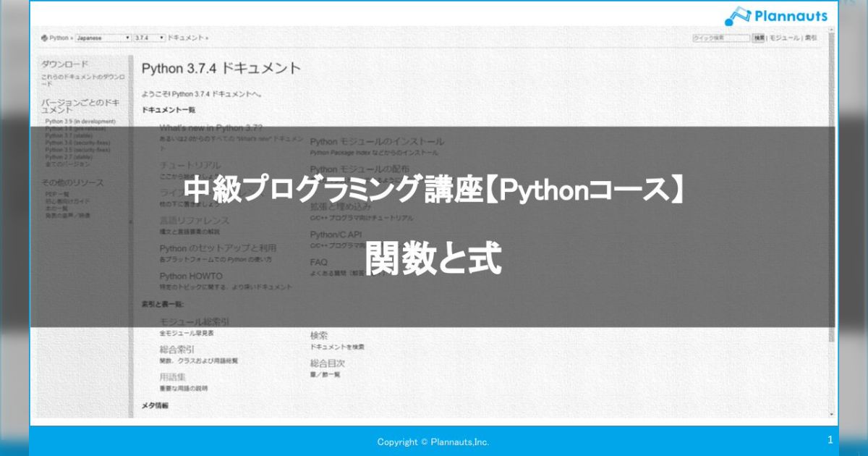
Task: Open the モジュール link in the header
Action: pos(784,37)
